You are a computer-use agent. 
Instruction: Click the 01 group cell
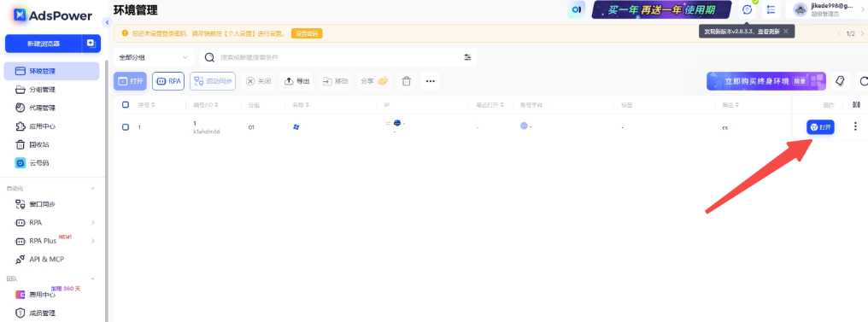(251, 127)
